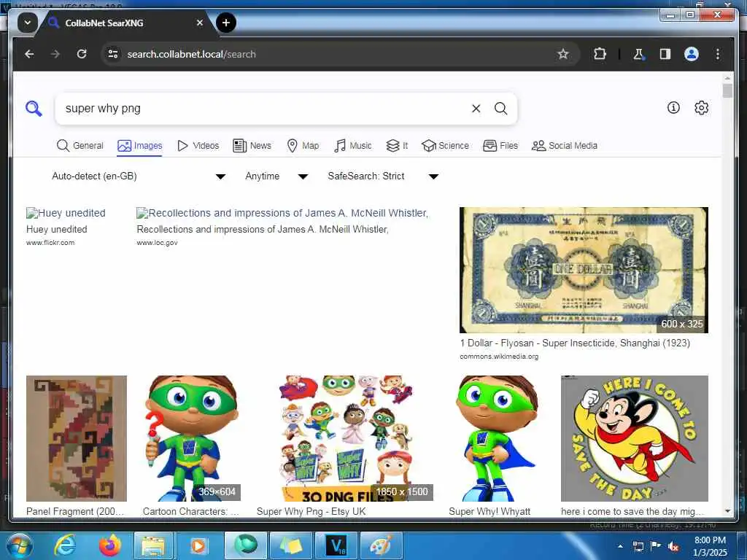This screenshot has height=560, width=747.
Task: Click the scrollbar down arrow
Action: point(727,511)
